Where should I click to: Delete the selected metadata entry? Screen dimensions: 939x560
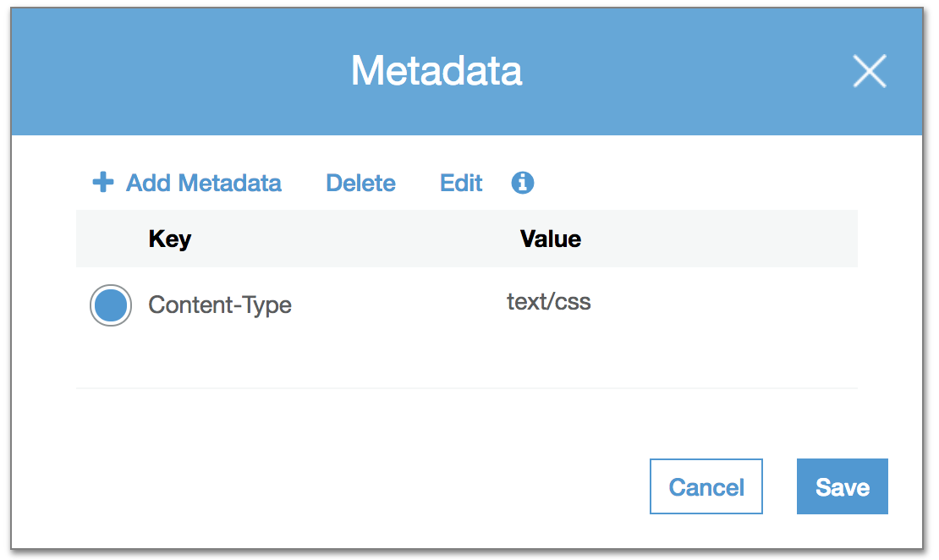[360, 183]
